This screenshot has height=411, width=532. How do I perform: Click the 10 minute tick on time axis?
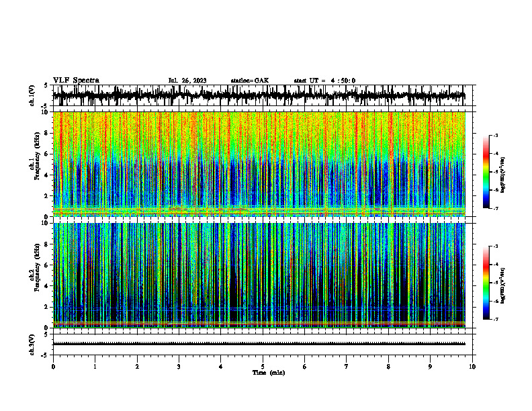point(472,367)
